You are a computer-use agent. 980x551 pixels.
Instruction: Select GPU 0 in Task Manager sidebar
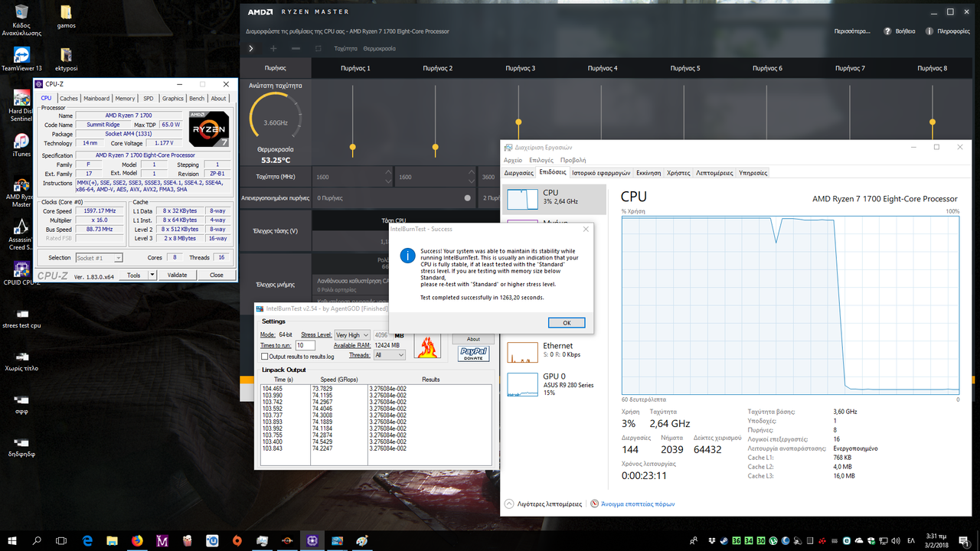click(x=554, y=384)
